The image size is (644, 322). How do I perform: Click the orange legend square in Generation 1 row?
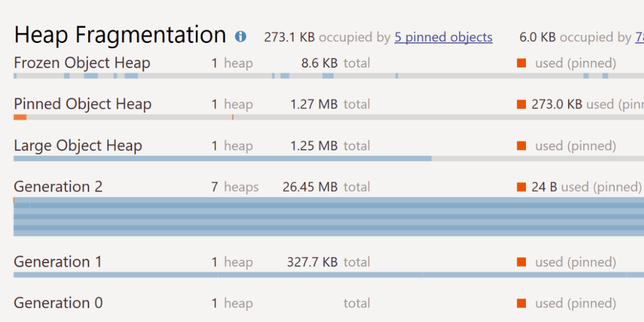tap(521, 262)
